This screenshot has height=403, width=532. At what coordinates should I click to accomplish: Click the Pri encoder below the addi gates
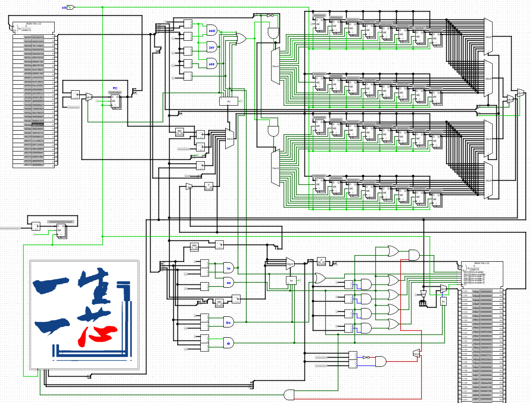(x=228, y=101)
